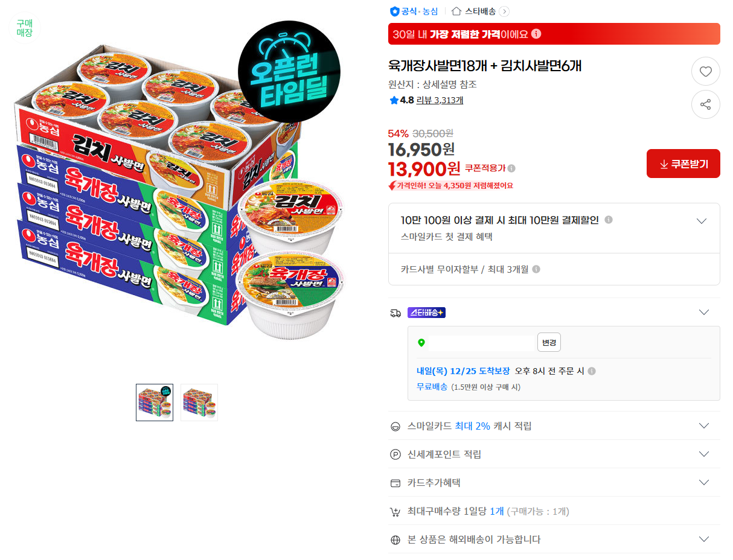Click the info icon beside 쿠폰적용가

511,168
